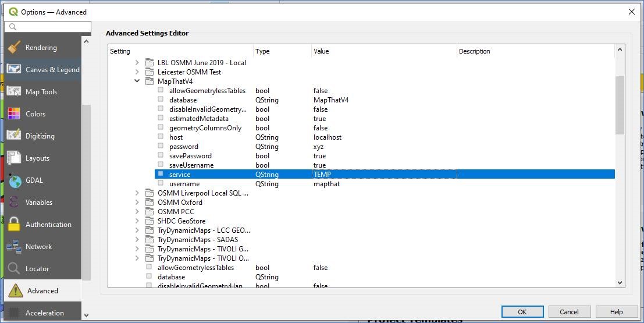Open the Network options page
This screenshot has width=644, height=323.
pos(42,247)
